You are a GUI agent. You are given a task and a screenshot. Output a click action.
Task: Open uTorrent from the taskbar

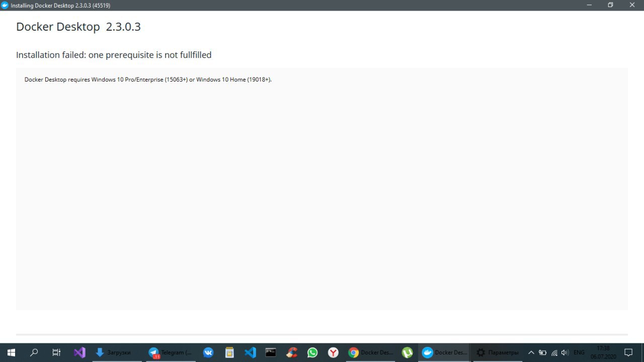click(408, 352)
